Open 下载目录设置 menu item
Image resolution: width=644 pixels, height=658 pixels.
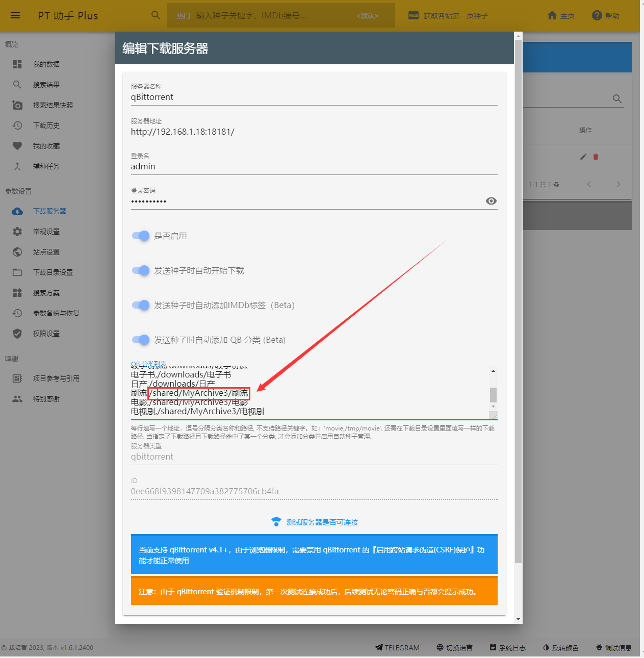[53, 272]
